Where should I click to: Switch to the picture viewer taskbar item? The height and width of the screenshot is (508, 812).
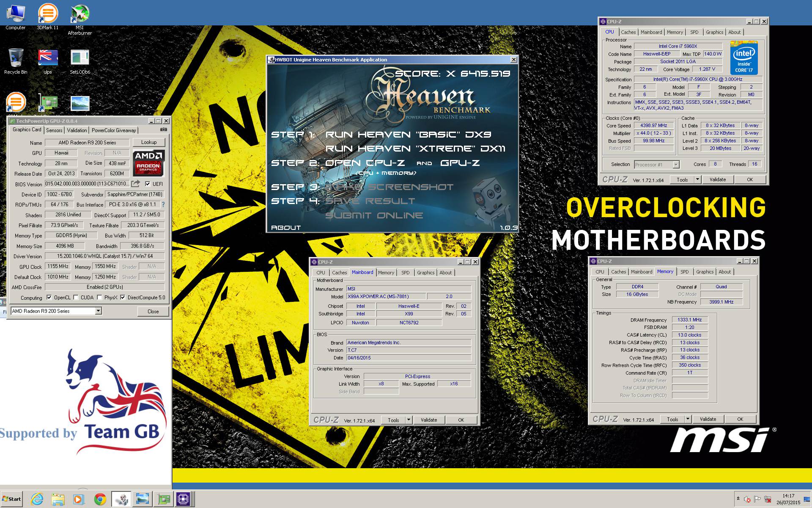click(142, 500)
